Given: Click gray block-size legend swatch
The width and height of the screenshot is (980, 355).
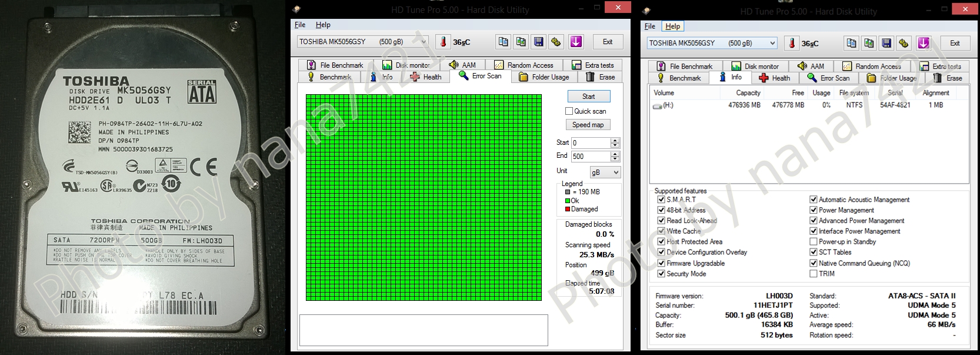Looking at the screenshot, I should pos(568,192).
